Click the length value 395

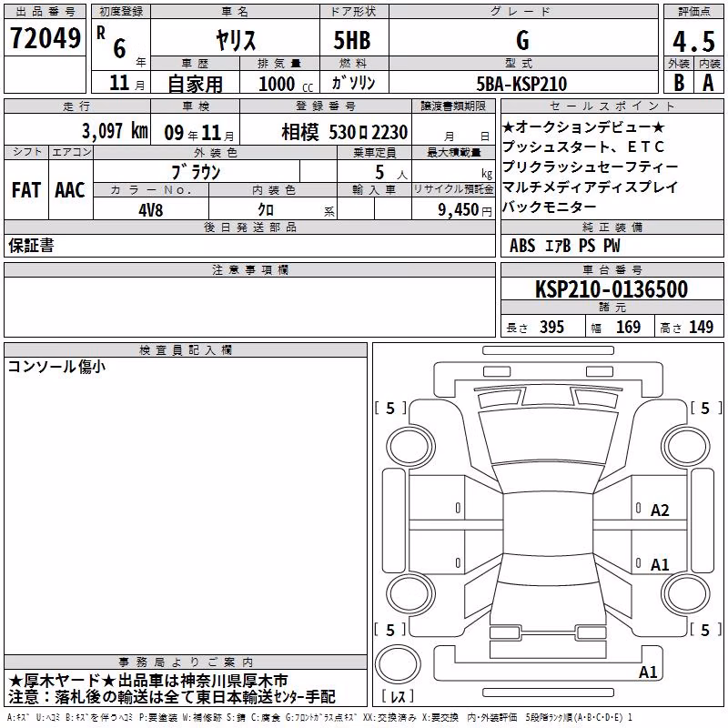point(551,327)
